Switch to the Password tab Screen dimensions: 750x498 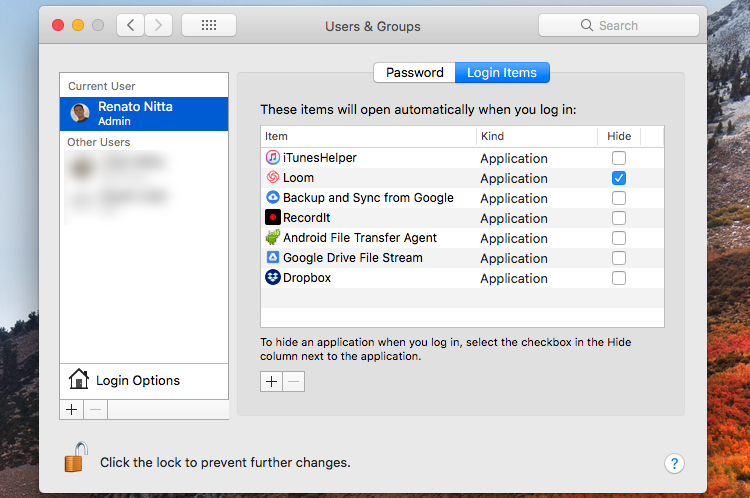point(414,73)
